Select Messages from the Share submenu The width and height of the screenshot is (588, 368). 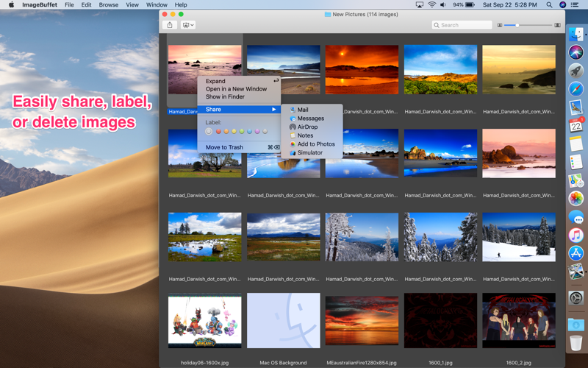coord(312,118)
